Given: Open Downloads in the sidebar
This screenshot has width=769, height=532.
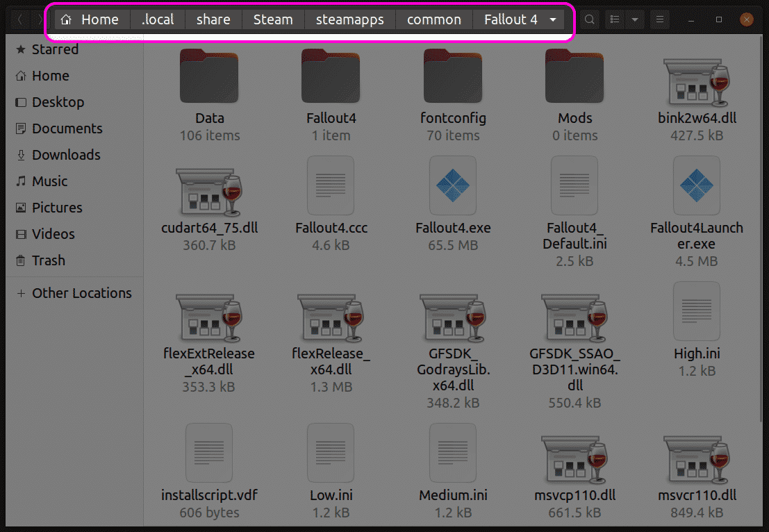Looking at the screenshot, I should [x=74, y=155].
